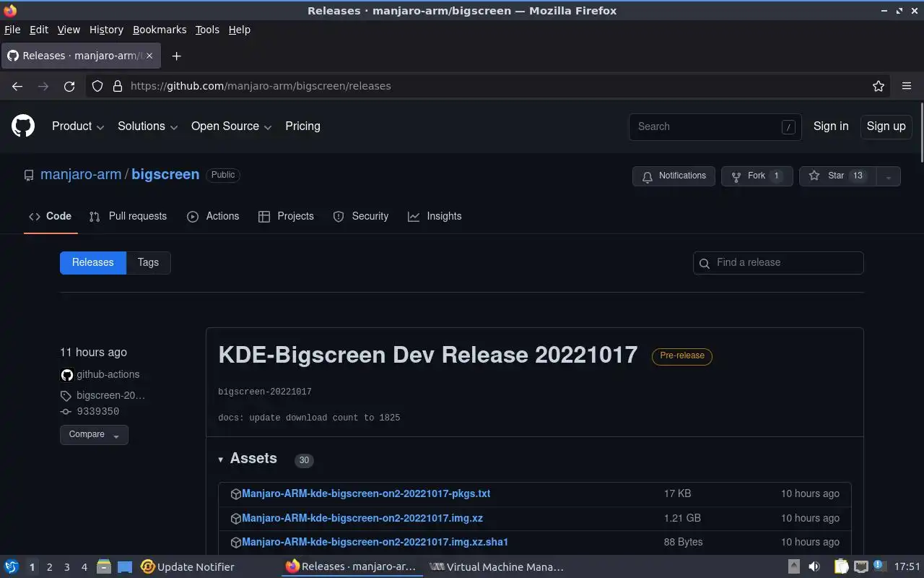Image resolution: width=924 pixels, height=578 pixels.
Task: Select the Releases view button
Action: point(93,263)
